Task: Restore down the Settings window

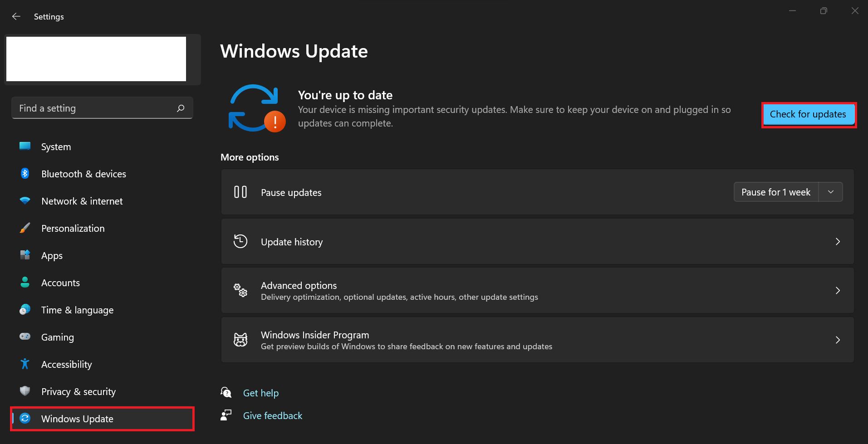Action: point(824,10)
